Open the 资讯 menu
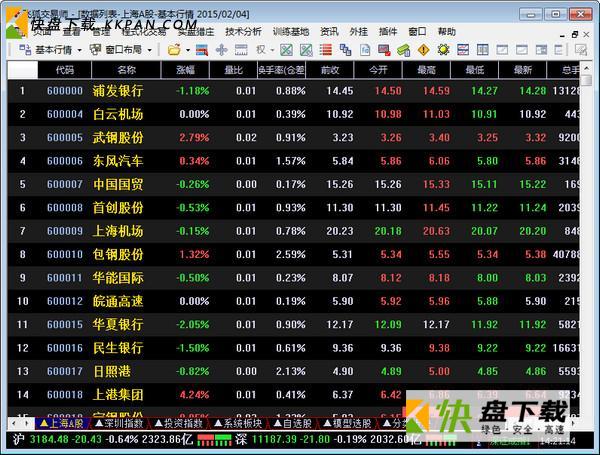This screenshot has width=600, height=455. click(x=329, y=32)
